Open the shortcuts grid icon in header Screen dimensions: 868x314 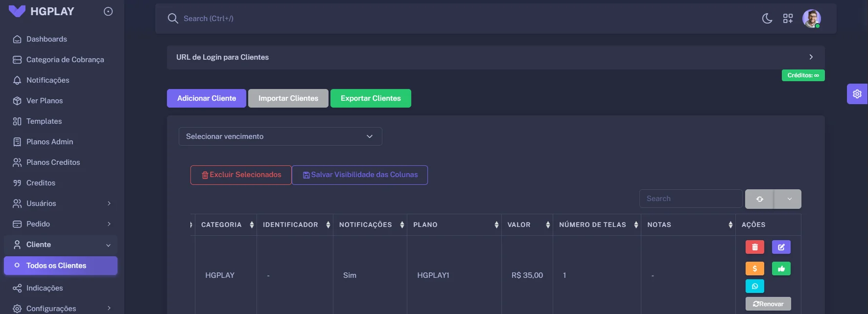[x=788, y=19]
